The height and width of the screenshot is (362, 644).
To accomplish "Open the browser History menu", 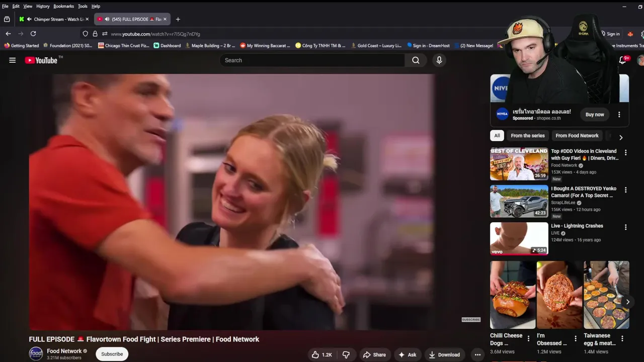I will (x=43, y=6).
